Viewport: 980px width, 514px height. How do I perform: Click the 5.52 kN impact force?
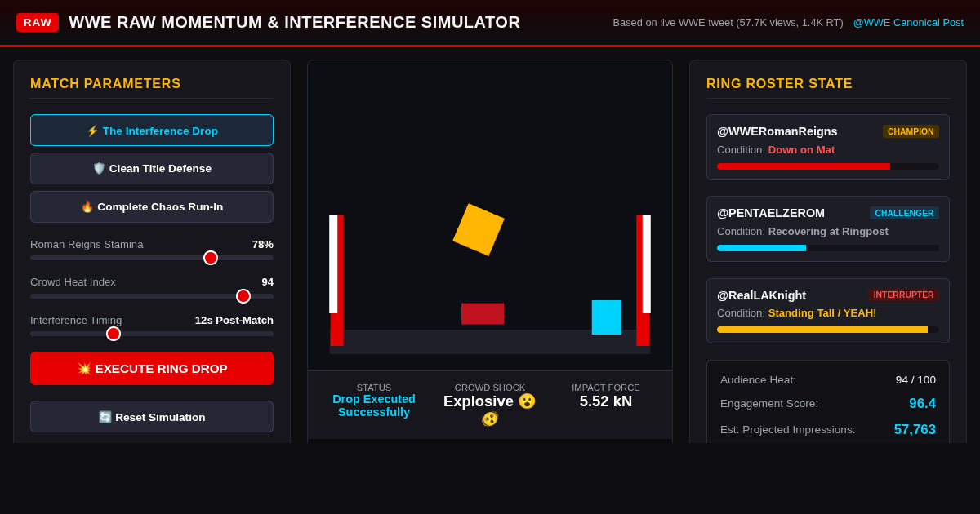[x=606, y=401]
